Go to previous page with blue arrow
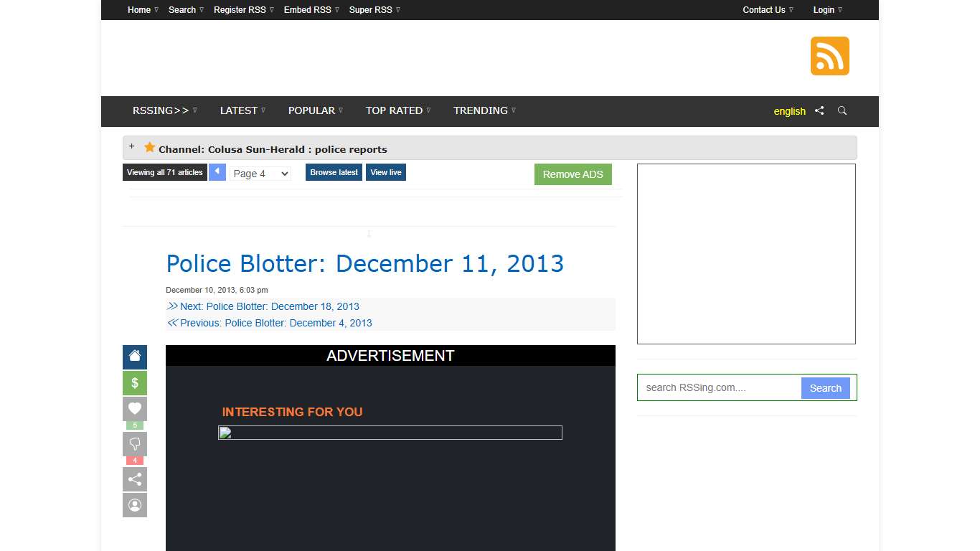The image size is (980, 551). [x=217, y=172]
